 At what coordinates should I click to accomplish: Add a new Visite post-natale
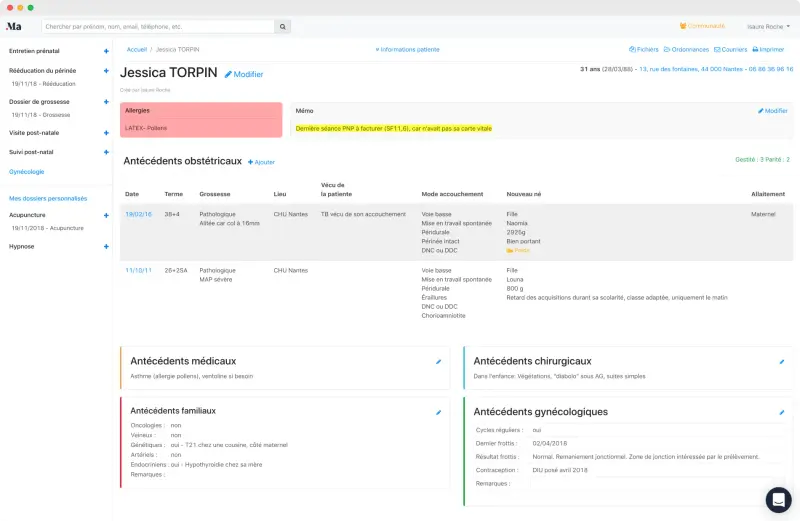106,133
